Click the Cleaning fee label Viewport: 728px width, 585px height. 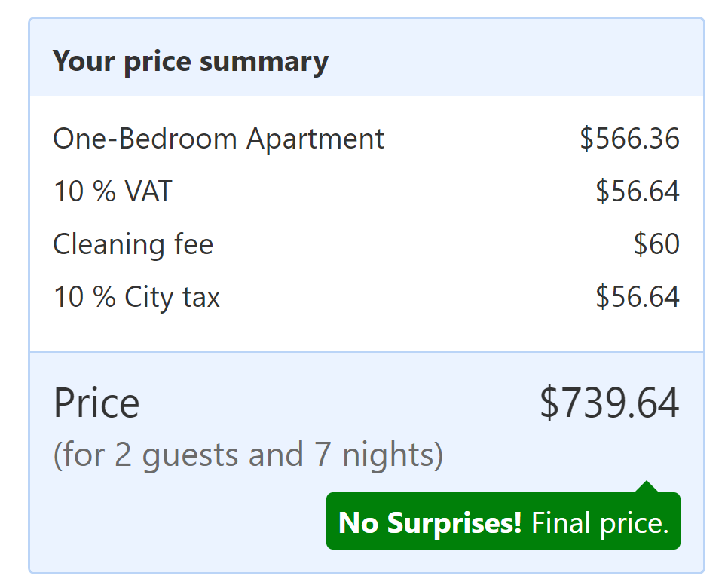tap(133, 244)
